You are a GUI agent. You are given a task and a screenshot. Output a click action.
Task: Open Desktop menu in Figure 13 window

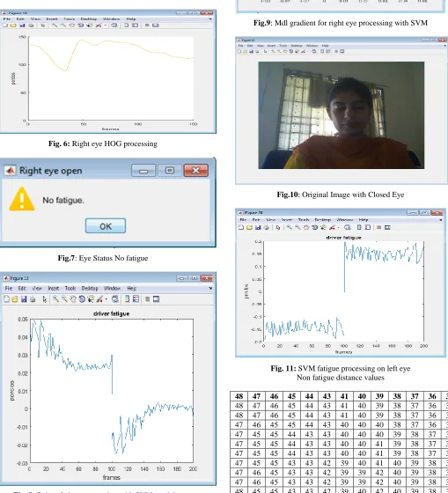coord(90,289)
